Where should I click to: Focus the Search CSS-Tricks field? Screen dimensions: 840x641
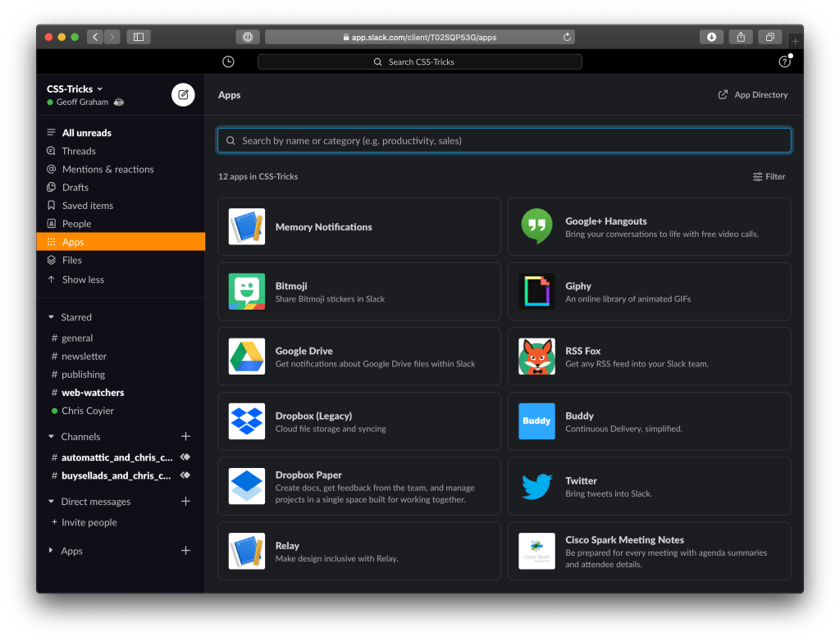click(419, 61)
